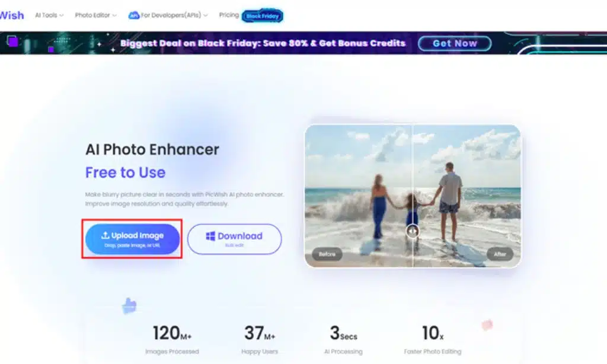The height and width of the screenshot is (364, 607).
Task: Click the before/after comparison slider handle
Action: pyautogui.click(x=413, y=231)
